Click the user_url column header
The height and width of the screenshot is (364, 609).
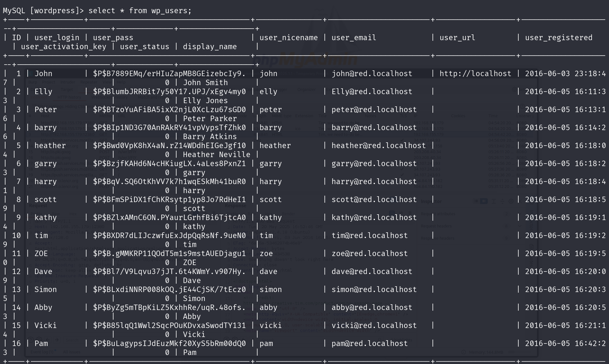click(x=458, y=38)
